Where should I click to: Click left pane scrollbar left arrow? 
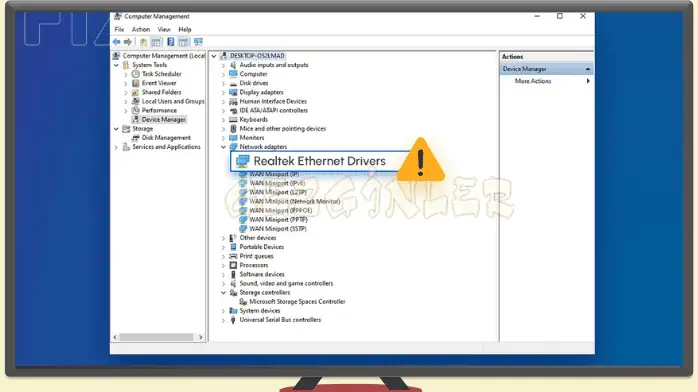click(x=115, y=337)
